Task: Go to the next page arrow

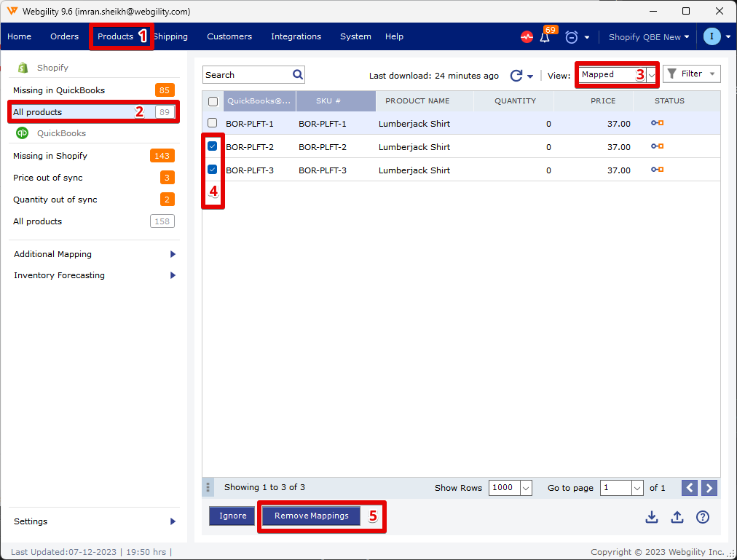Action: (x=709, y=488)
